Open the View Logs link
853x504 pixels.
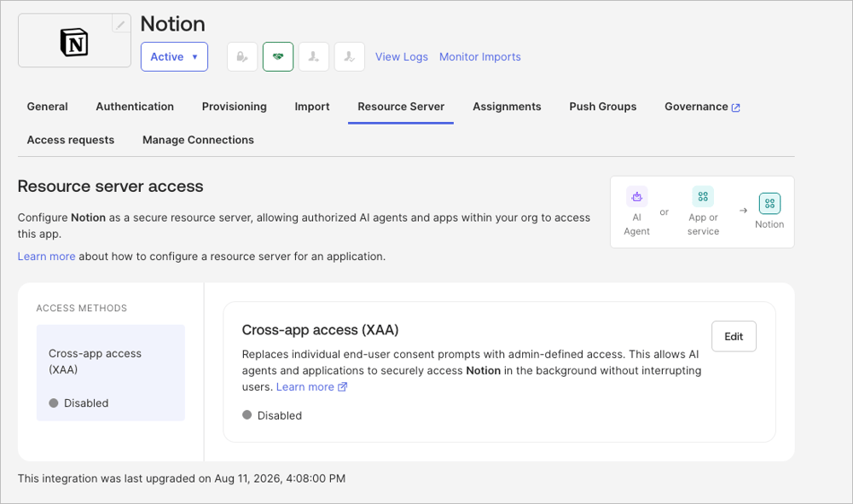click(x=402, y=56)
